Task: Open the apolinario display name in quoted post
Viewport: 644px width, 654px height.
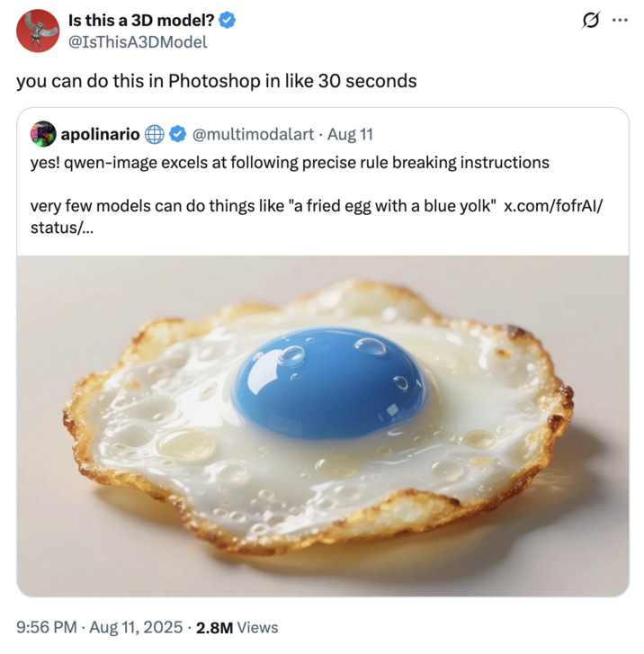Action: point(99,135)
